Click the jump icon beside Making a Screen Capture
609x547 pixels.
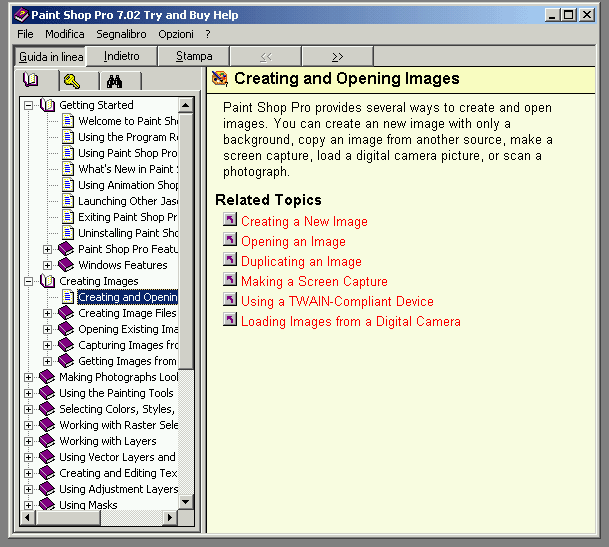(230, 279)
